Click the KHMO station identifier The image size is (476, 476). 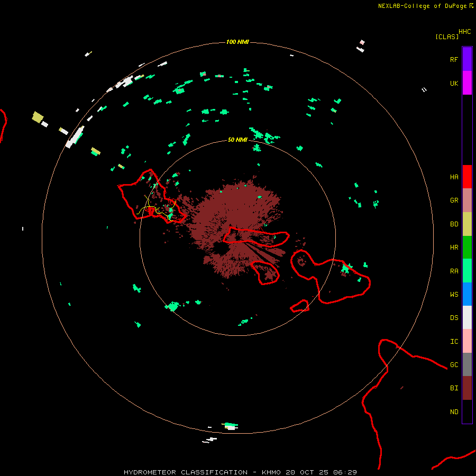[x=271, y=472]
